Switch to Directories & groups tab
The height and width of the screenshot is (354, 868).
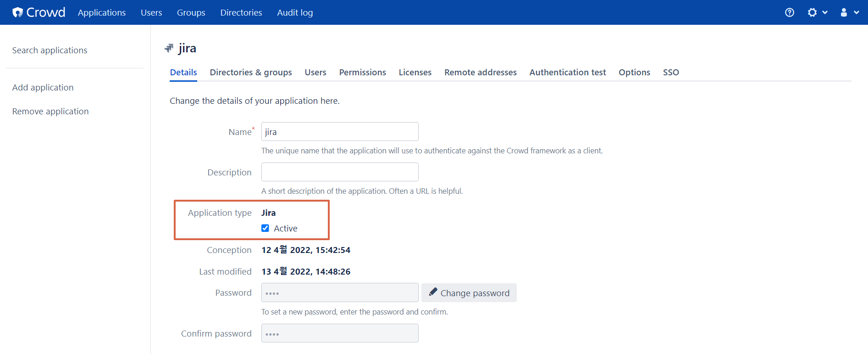251,72
